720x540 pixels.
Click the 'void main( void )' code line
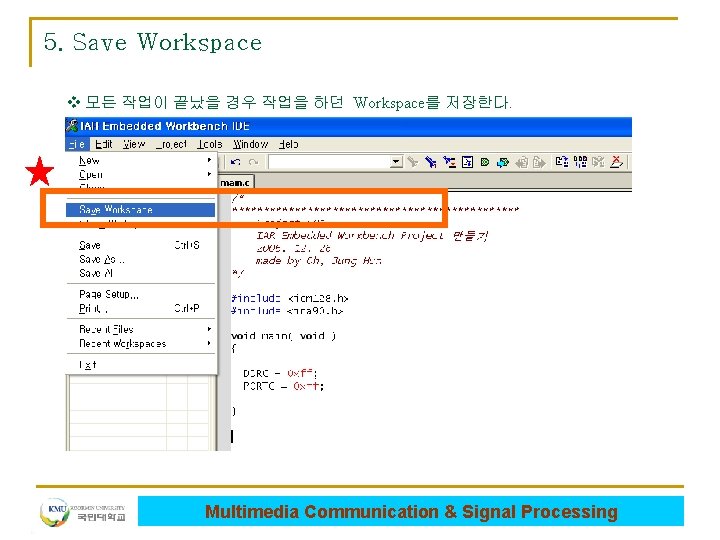point(283,336)
